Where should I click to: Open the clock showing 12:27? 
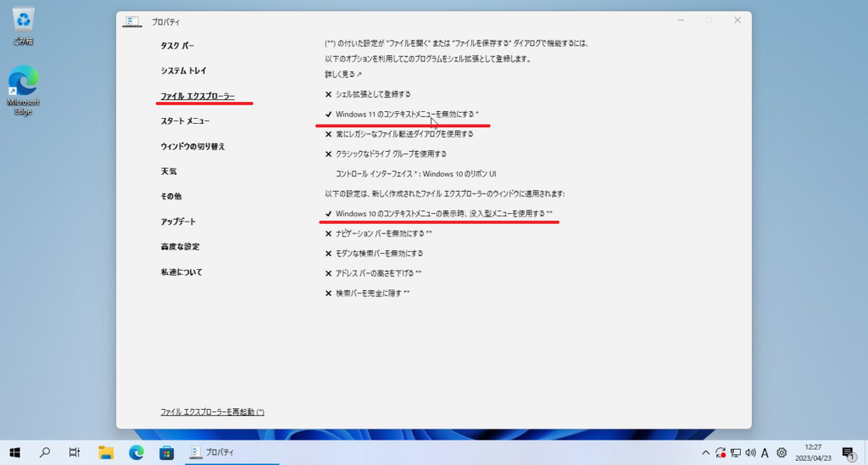pyautogui.click(x=813, y=452)
